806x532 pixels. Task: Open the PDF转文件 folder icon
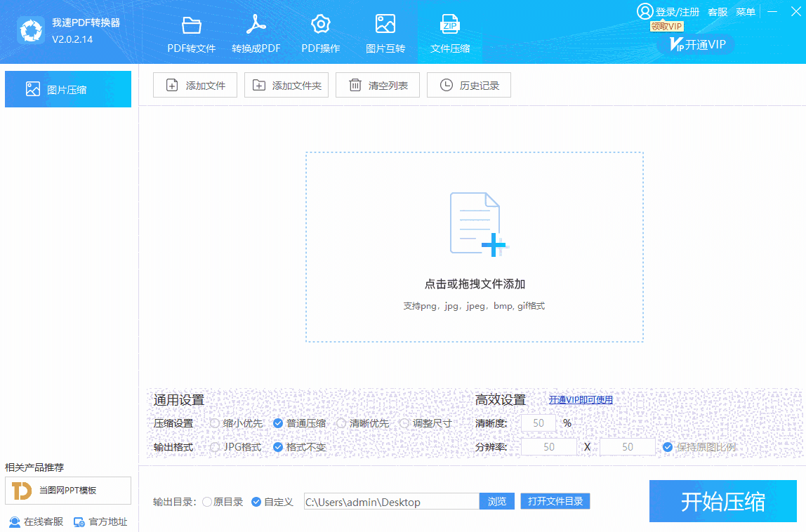click(191, 25)
